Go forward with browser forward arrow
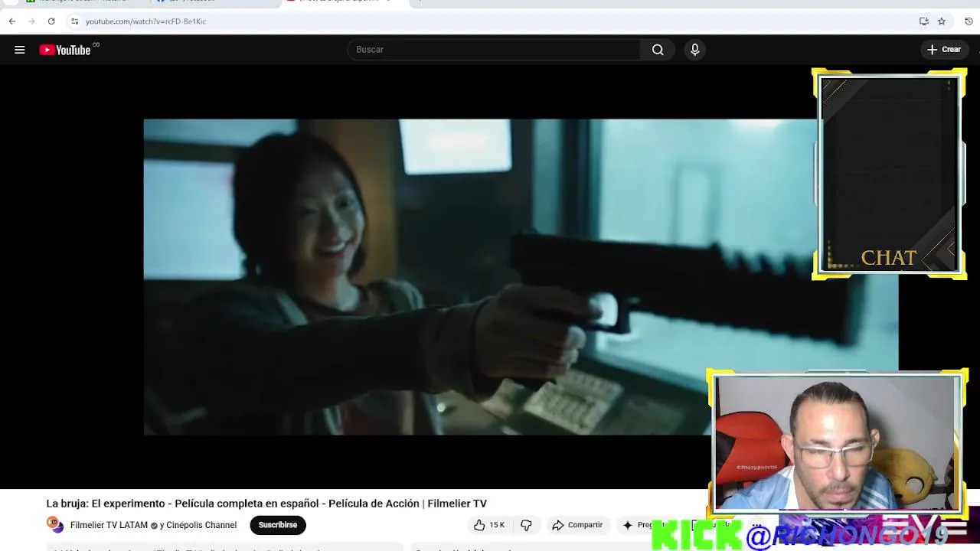980x551 pixels. (31, 21)
